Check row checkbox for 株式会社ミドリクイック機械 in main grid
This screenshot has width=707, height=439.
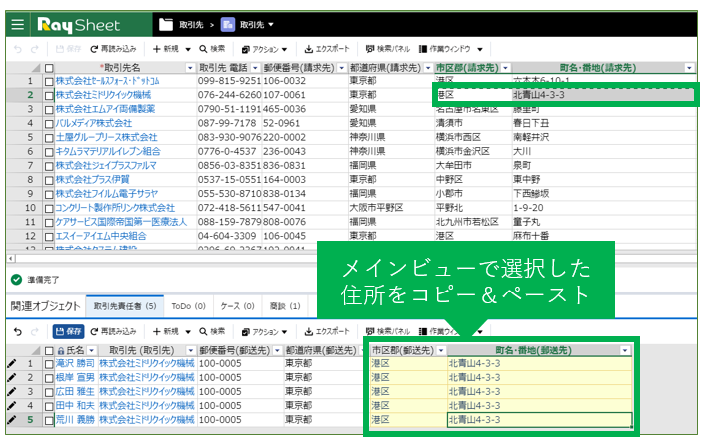(x=49, y=96)
